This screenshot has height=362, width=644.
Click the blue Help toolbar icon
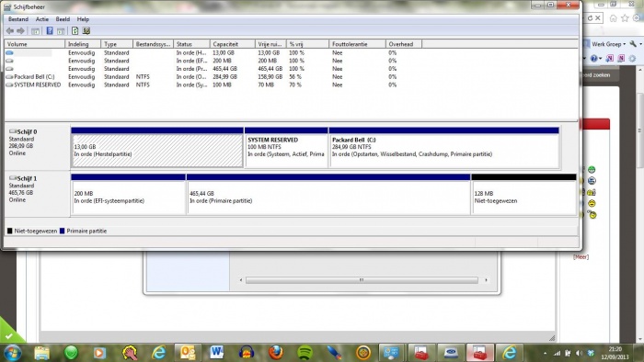(50, 30)
